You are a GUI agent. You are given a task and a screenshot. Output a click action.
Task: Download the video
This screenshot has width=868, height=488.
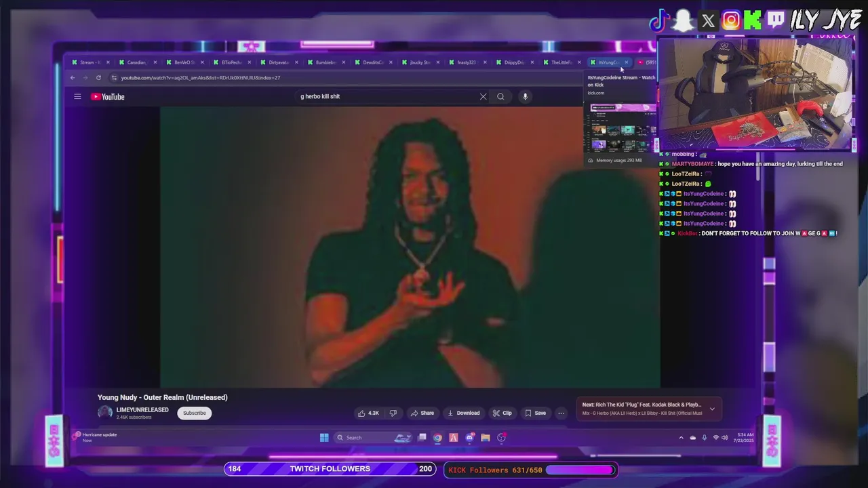(x=463, y=413)
